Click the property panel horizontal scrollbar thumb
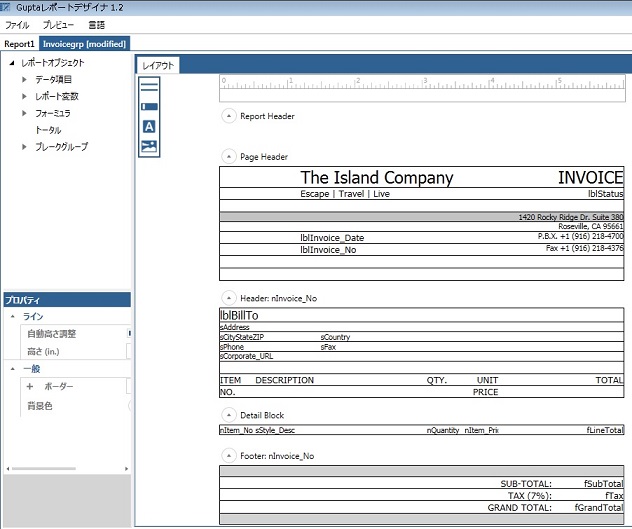The height and width of the screenshot is (529, 632). 44,469
